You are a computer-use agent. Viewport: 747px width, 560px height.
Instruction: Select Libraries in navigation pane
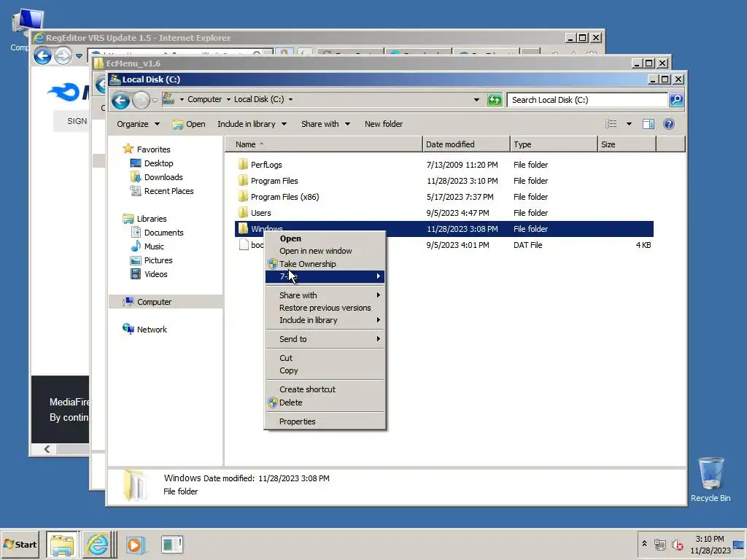(x=152, y=219)
